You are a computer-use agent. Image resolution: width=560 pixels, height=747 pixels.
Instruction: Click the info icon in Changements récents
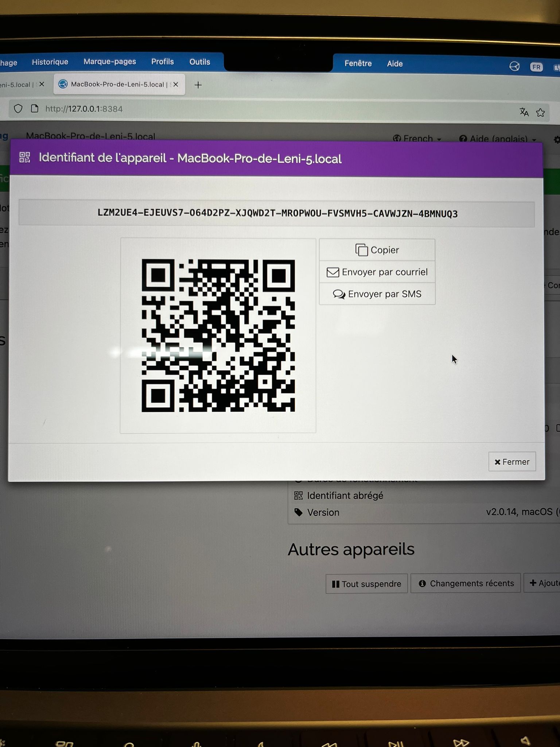point(422,584)
